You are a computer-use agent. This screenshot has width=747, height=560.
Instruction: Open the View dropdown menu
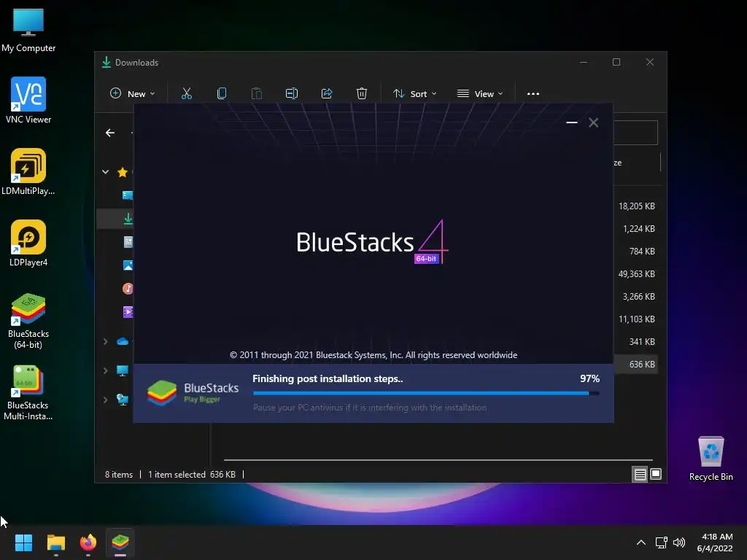[x=480, y=94]
